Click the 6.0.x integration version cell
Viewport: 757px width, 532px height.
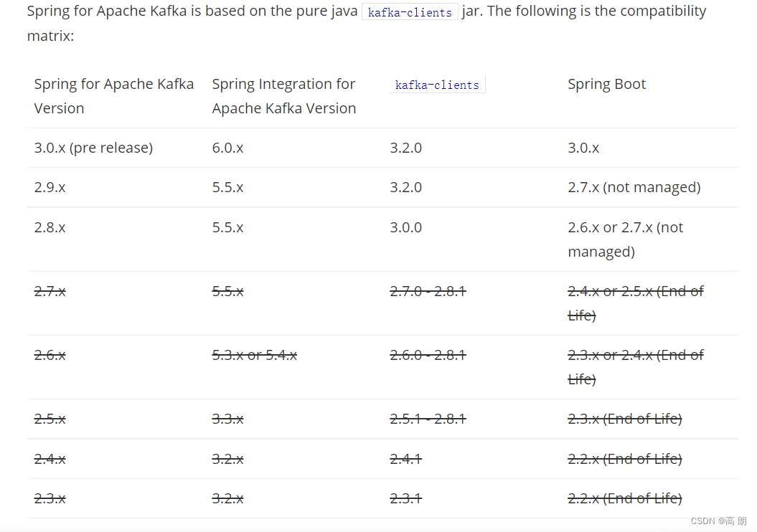point(227,148)
